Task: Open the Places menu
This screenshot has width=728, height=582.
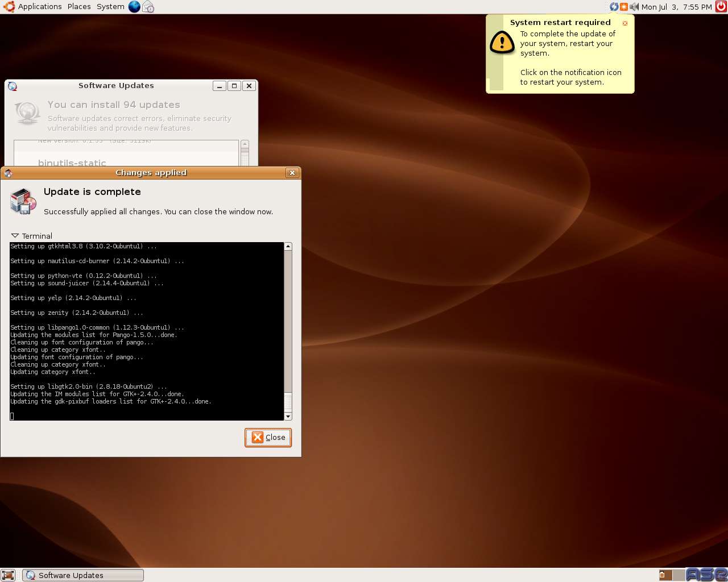Action: coord(79,7)
